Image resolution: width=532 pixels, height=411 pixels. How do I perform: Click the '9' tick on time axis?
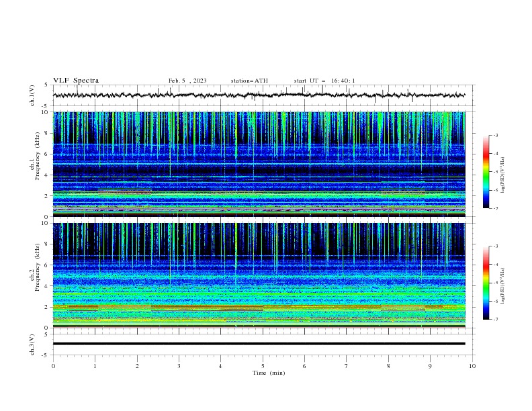430,366
